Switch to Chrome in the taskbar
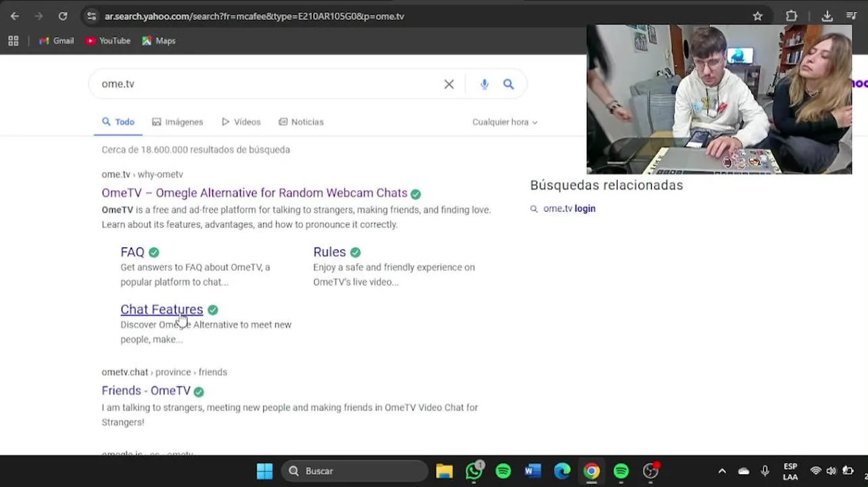The height and width of the screenshot is (487, 868). point(592,471)
